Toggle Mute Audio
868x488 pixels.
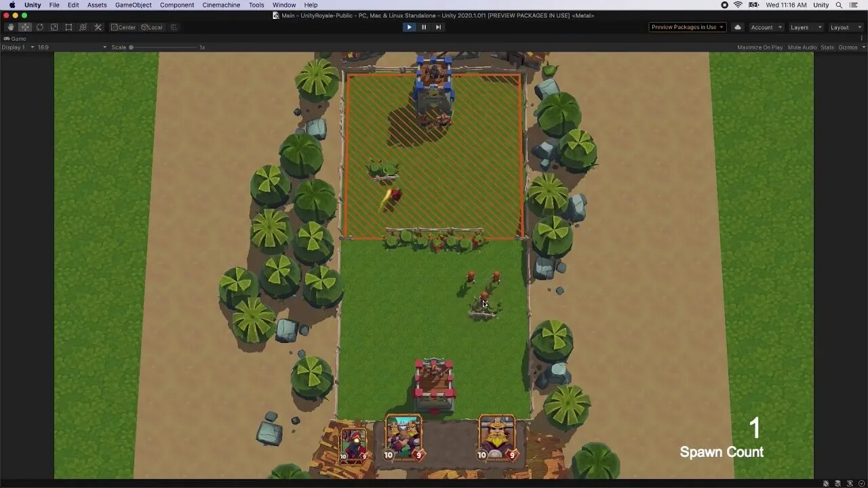point(802,47)
